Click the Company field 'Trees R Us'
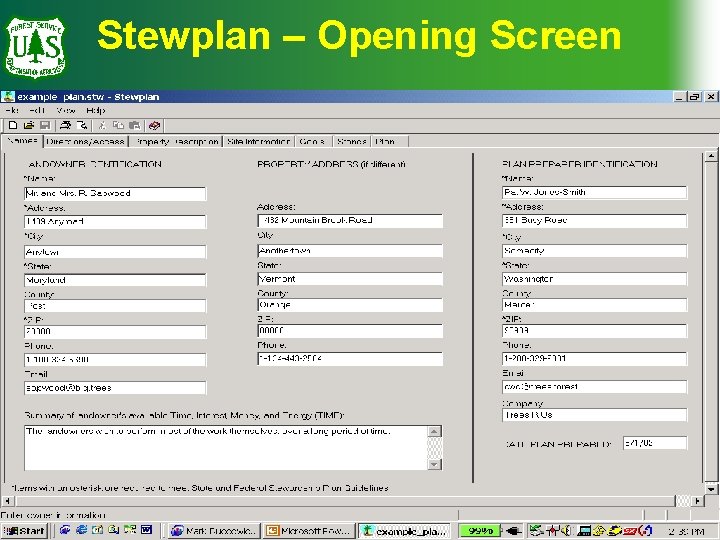 (595, 415)
